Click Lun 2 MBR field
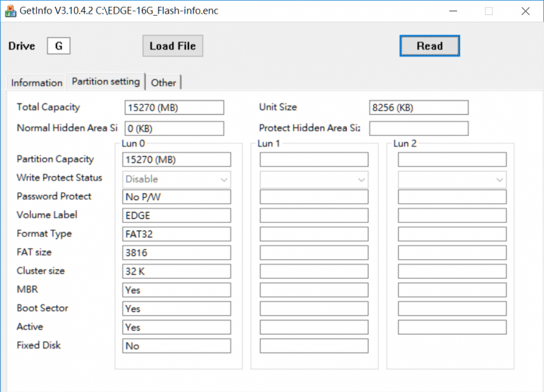 pos(452,290)
